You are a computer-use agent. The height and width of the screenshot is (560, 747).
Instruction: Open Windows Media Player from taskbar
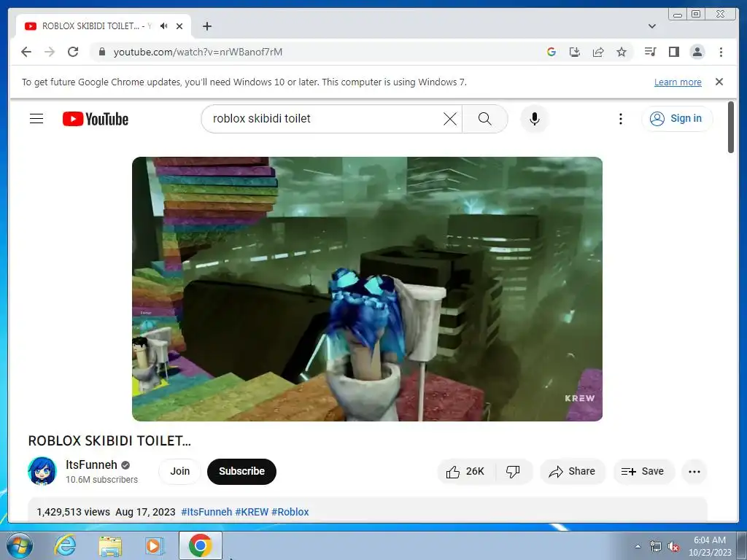click(x=154, y=545)
